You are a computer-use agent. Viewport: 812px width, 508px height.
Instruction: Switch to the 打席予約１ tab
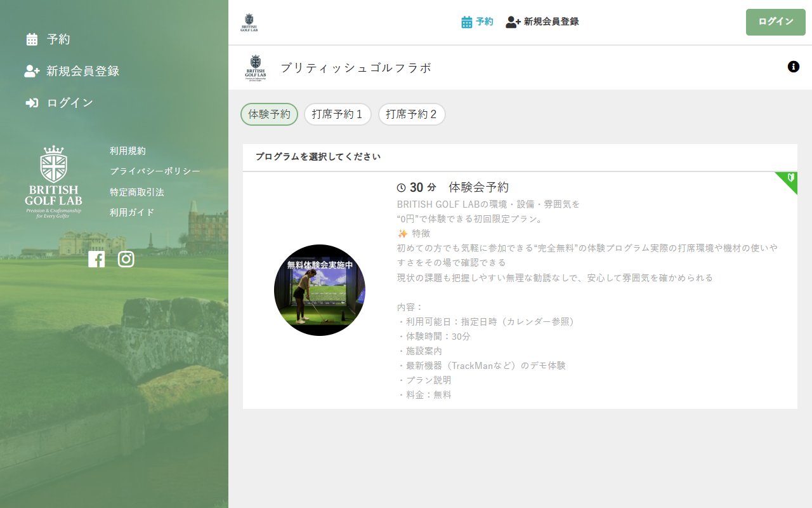tap(337, 114)
